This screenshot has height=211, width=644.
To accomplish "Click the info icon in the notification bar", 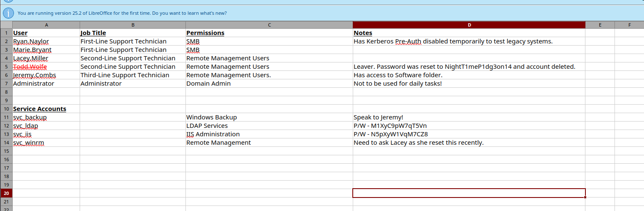I will point(8,13).
